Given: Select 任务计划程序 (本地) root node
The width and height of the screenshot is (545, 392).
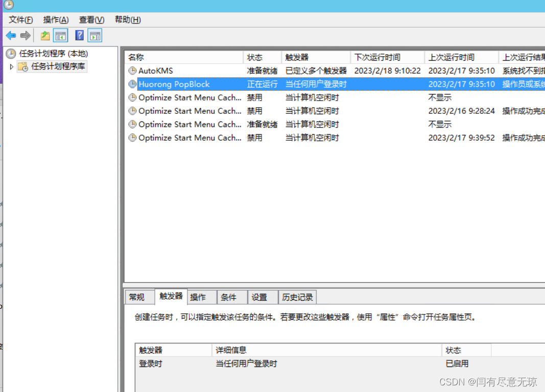Looking at the screenshot, I should click(54, 54).
